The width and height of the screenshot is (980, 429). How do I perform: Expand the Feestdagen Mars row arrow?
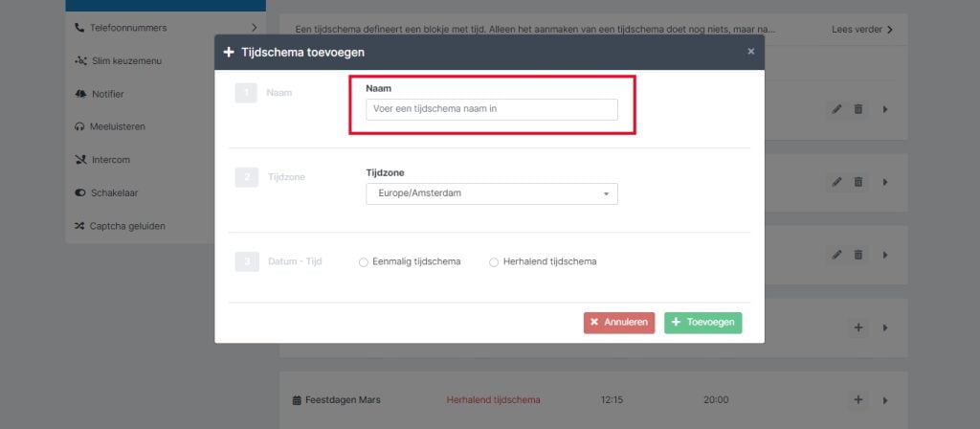click(x=885, y=400)
